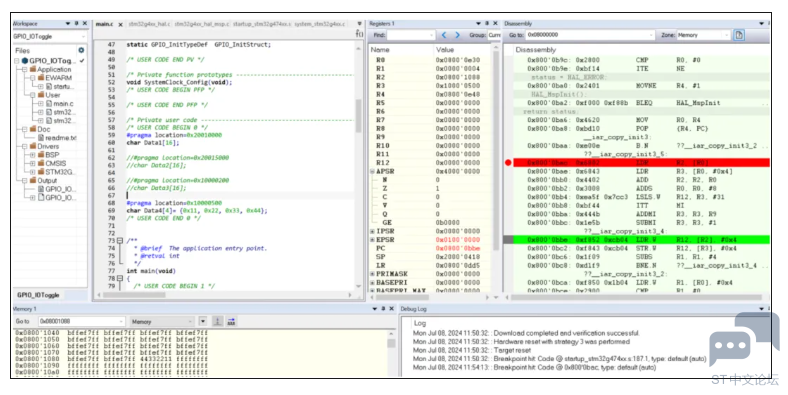Select readme.txt in the Doc folder

(x=61, y=138)
